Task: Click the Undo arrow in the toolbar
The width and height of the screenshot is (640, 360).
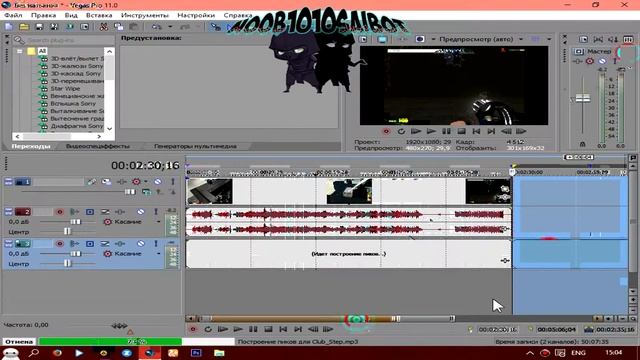Action: [x=157, y=27]
